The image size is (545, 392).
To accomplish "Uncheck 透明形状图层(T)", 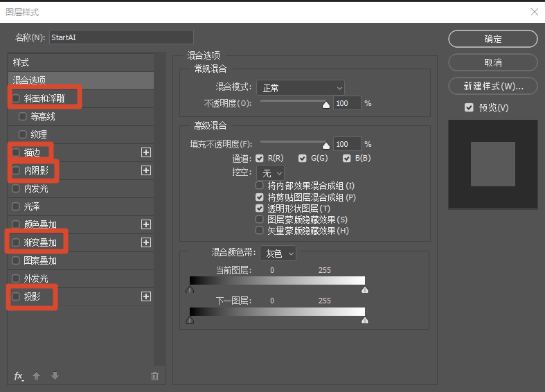I will tap(259, 208).
